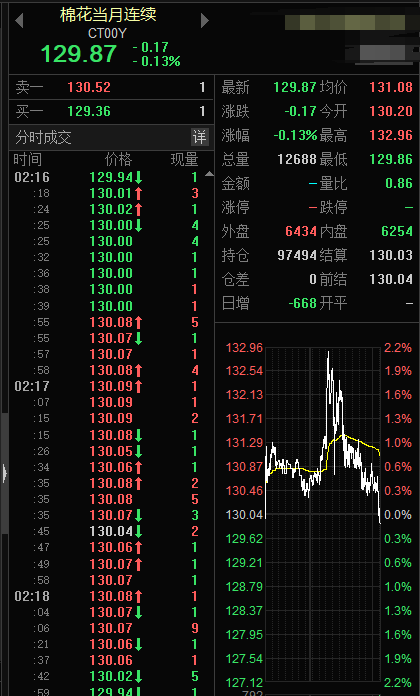Image resolution: width=420 pixels, height=696 pixels.
Task: Click 今开 value 130.20
Action: (x=391, y=111)
